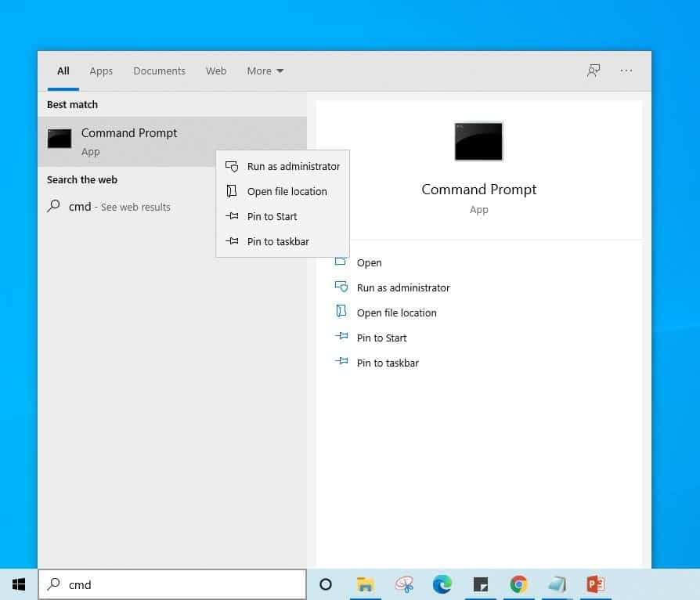The height and width of the screenshot is (600, 700).
Task: Launch Snipping Tool from the taskbar
Action: (404, 584)
